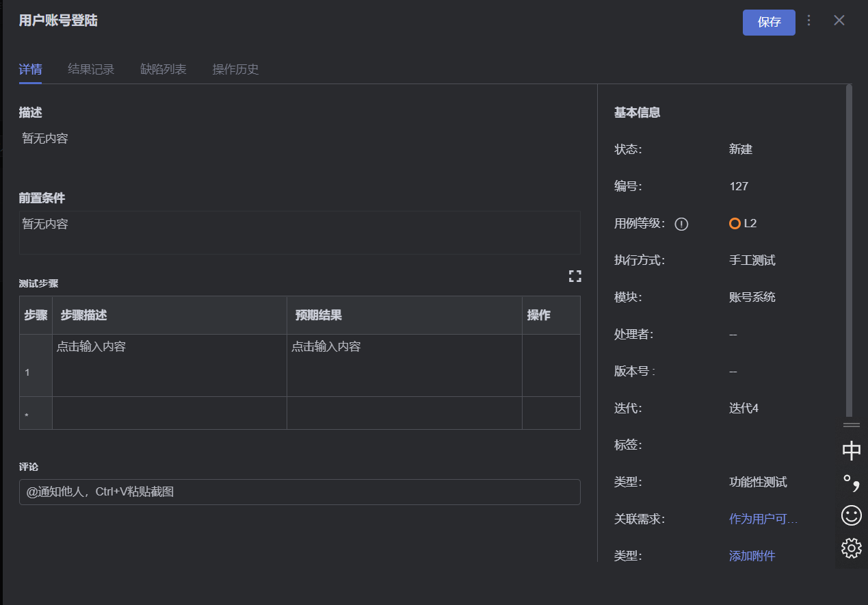
Task: Click the 添加附件 link
Action: click(752, 556)
